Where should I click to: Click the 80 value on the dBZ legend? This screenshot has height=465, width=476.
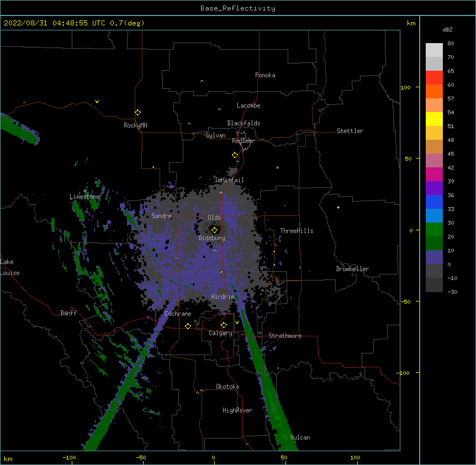[x=451, y=44]
